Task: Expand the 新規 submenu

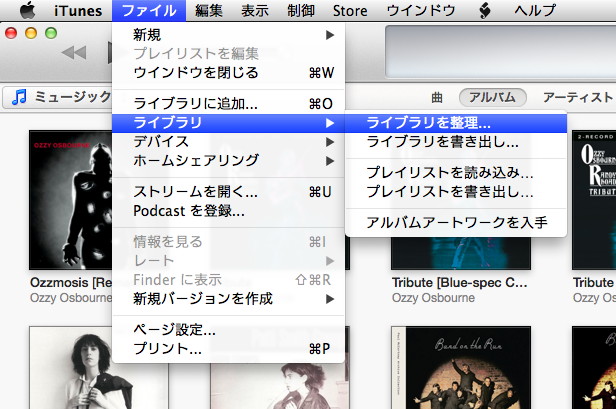Action: [228, 35]
